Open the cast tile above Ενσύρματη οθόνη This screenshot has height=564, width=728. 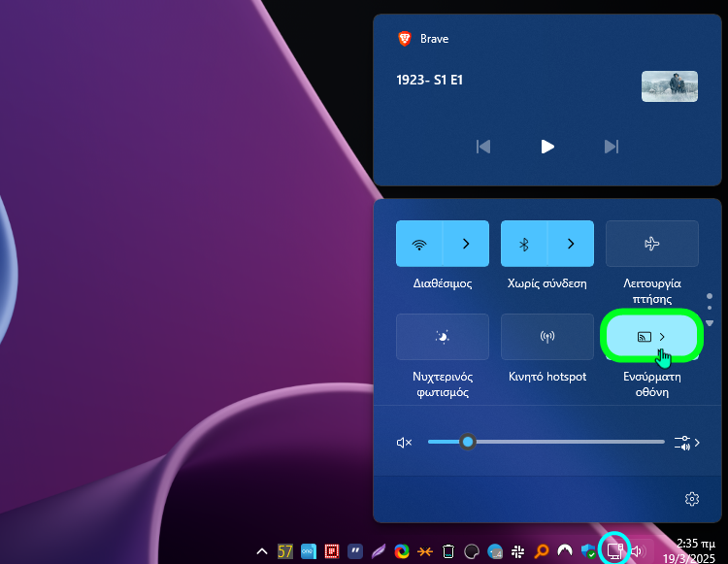click(651, 337)
